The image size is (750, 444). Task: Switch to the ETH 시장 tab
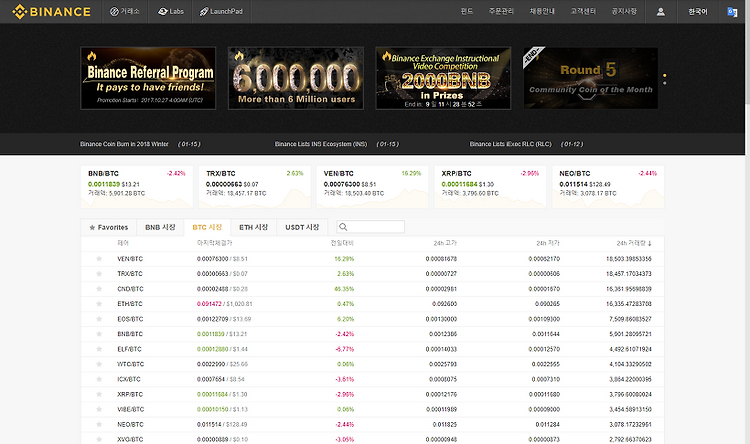254,227
